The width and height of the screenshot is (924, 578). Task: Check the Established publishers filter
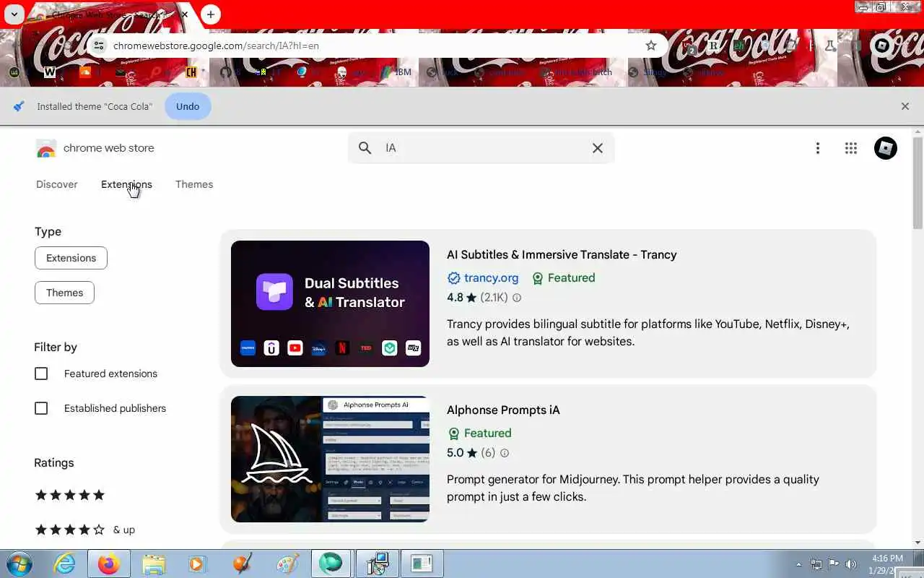[41, 408]
